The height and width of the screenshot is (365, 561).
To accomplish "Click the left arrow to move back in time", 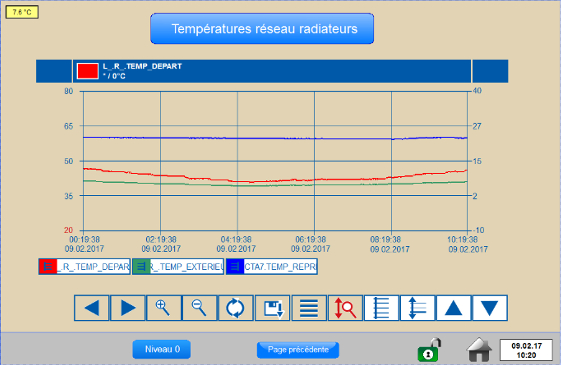I will pos(92,308).
